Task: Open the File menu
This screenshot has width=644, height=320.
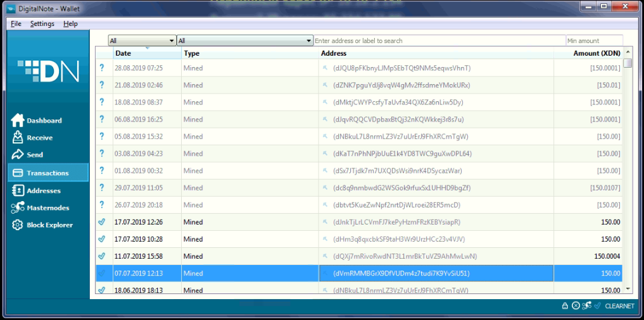Action: pos(16,24)
